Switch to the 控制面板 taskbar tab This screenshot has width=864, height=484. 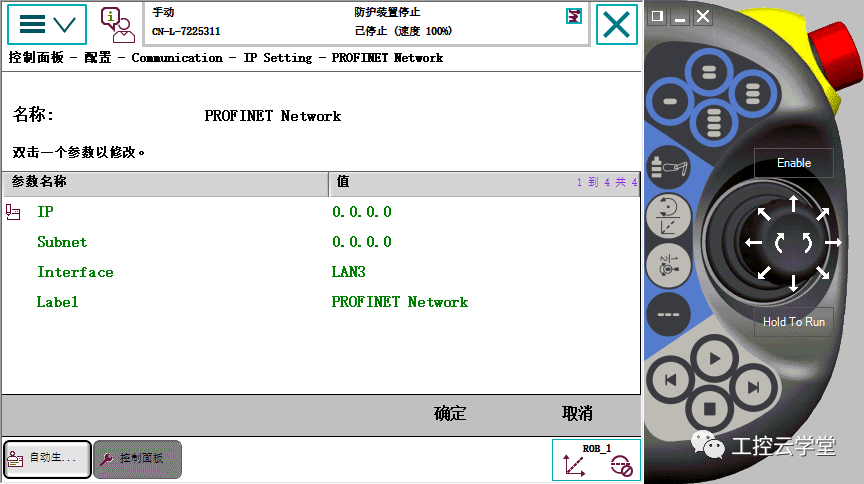pos(138,459)
